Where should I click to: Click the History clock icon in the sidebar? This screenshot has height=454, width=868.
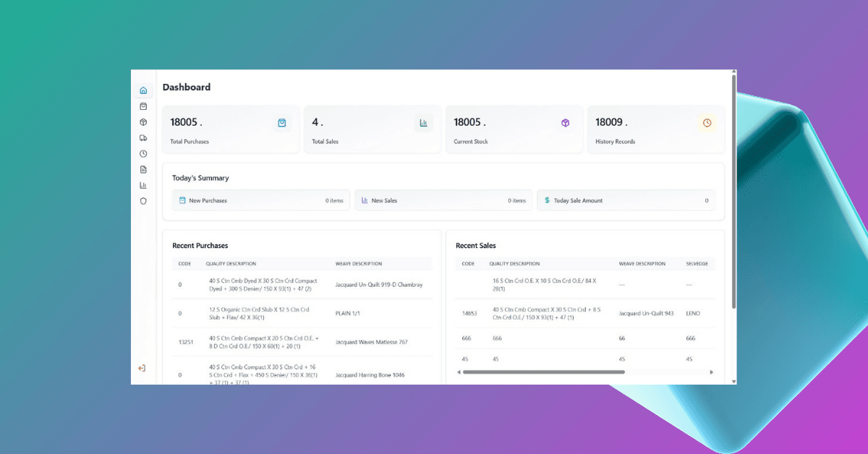click(x=143, y=153)
